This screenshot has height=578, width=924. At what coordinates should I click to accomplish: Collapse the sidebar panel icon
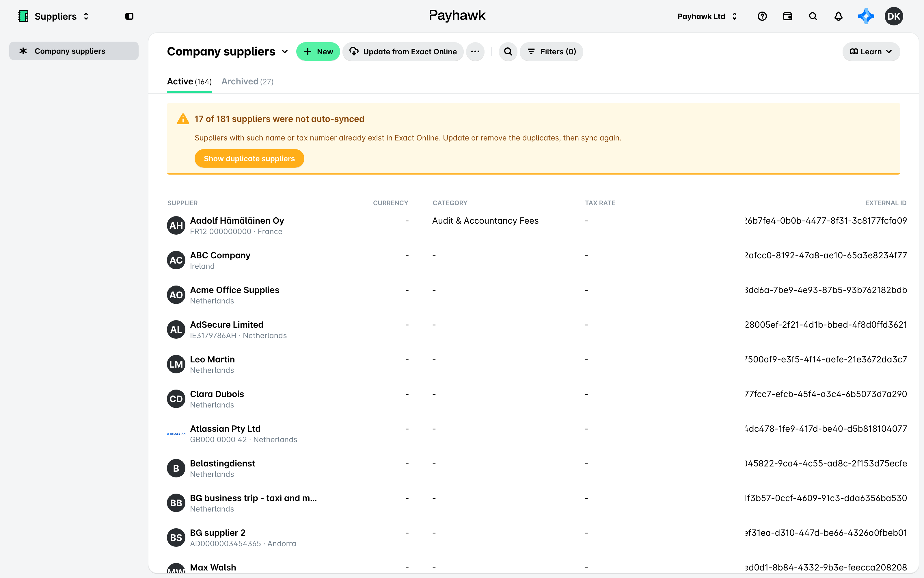[129, 16]
